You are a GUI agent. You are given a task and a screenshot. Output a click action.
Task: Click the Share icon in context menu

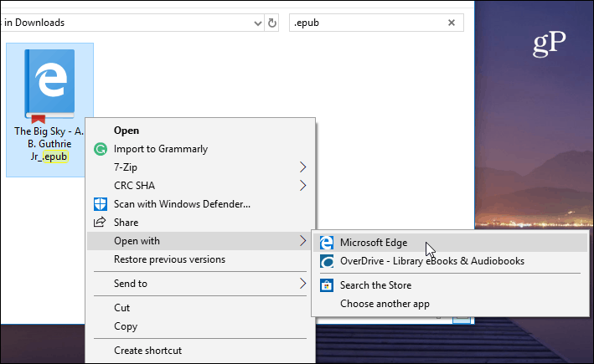[100, 222]
